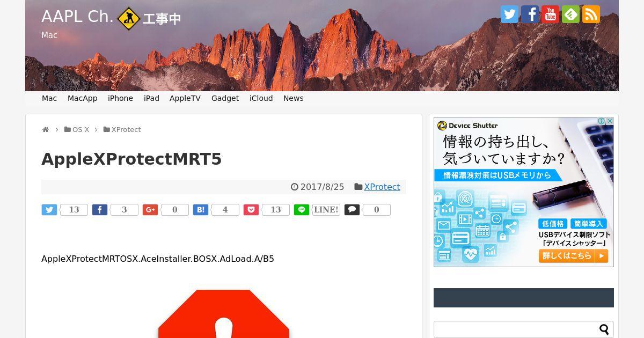644x338 pixels.
Task: Open the Facebook icon in the header
Action: tap(530, 14)
